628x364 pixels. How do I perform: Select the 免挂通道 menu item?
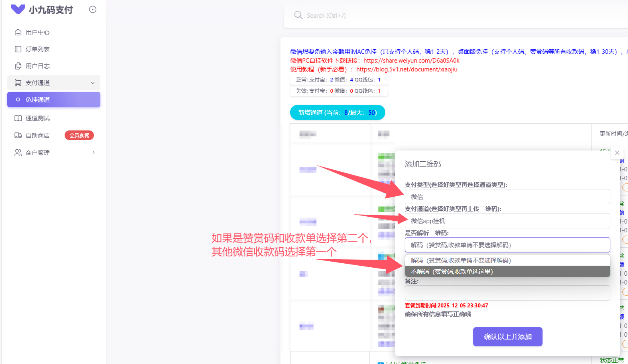tap(54, 100)
